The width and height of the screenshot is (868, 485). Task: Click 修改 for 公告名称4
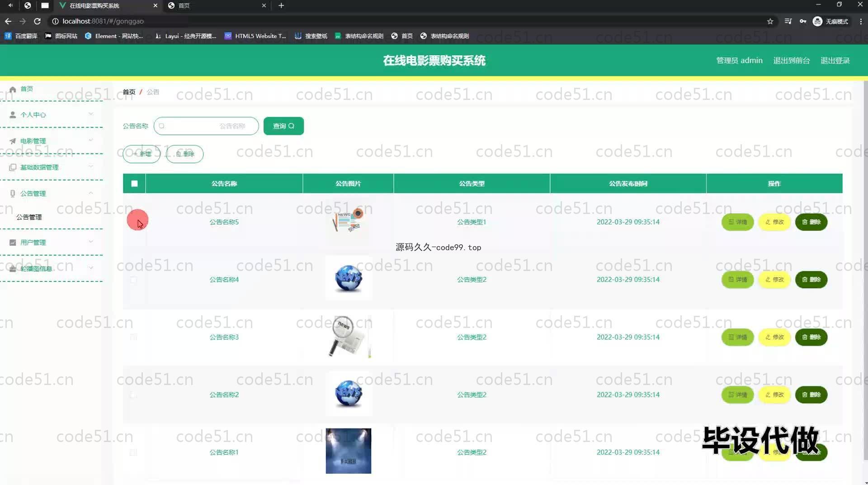pos(774,280)
